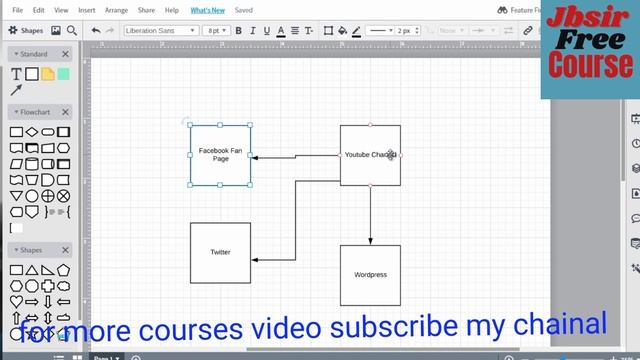
Task: Close the Flowchart shapes panel
Action: [65, 112]
